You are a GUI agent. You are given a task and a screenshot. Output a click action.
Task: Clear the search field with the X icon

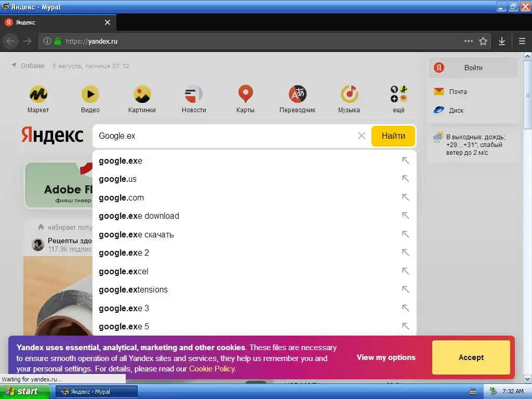tap(362, 136)
